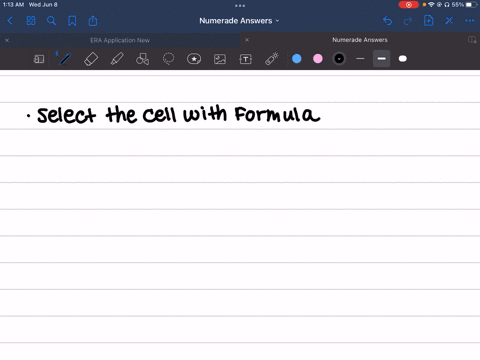Viewport: 480px width, 360px height.
Task: Toggle split view icon in tab bar
Action: 472,40
